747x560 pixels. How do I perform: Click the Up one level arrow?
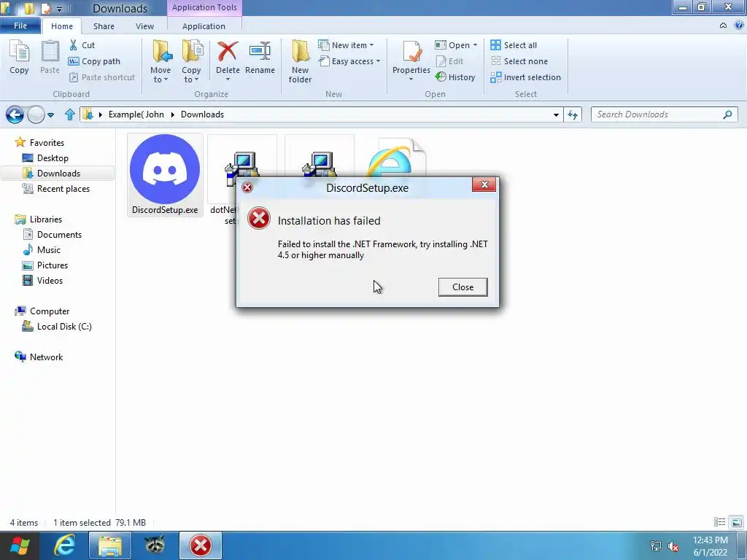click(70, 114)
